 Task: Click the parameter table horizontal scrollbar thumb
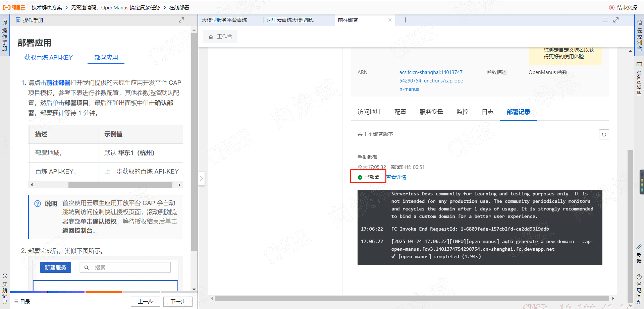[x=120, y=185]
